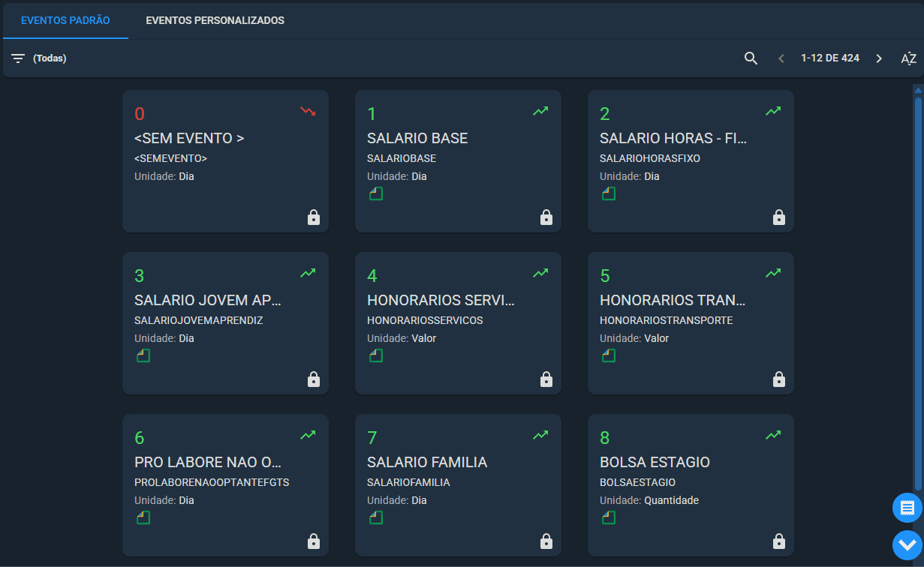Click the green trend icon on event 5
This screenshot has height=567, width=924.
773,273
